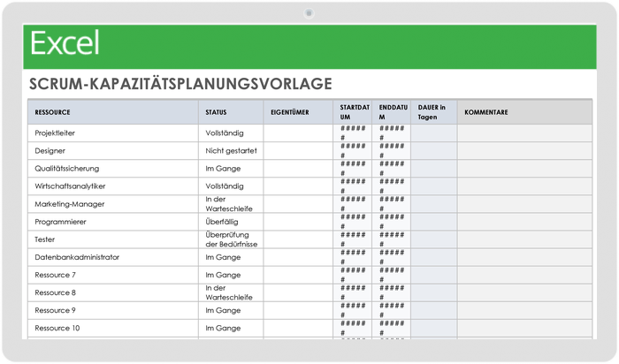Image resolution: width=619 pixels, height=364 pixels.
Task: Click the Eigentümer cell for Designer
Action: pyautogui.click(x=298, y=151)
